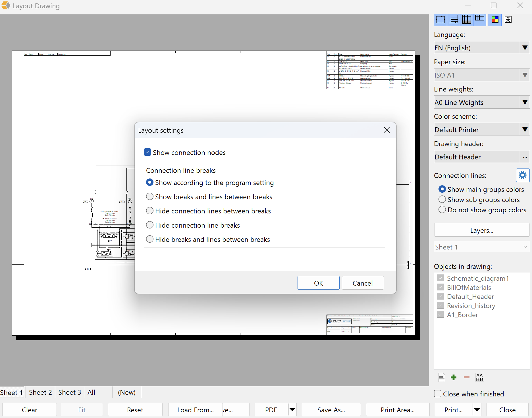Image resolution: width=532 pixels, height=418 pixels.
Task: Expand the PDF button dropdown arrow
Action: [292, 410]
